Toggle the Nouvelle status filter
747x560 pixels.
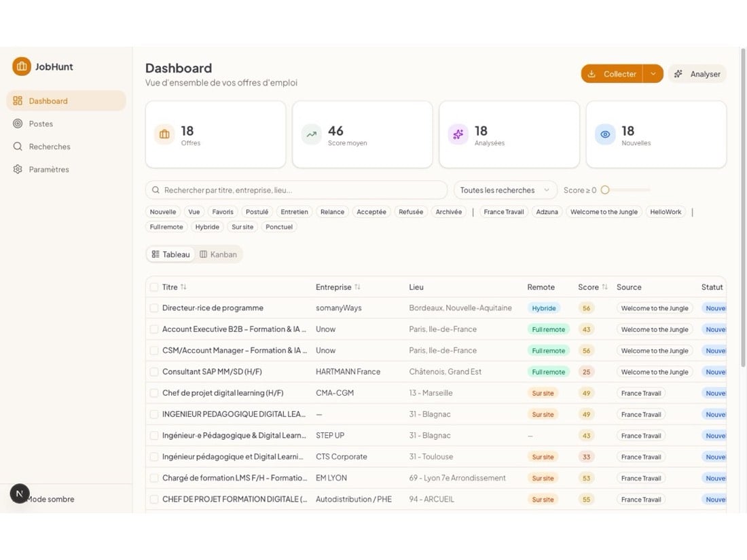(x=163, y=212)
